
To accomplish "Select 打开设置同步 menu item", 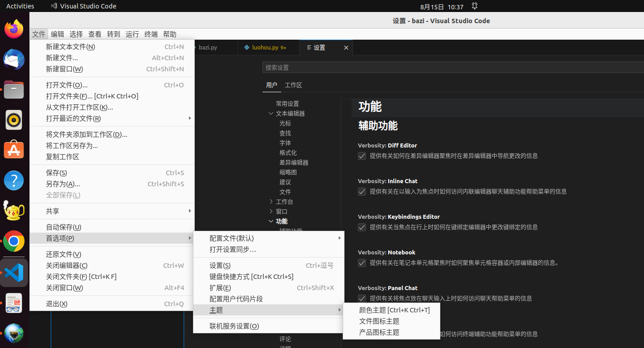I will pos(269,250).
